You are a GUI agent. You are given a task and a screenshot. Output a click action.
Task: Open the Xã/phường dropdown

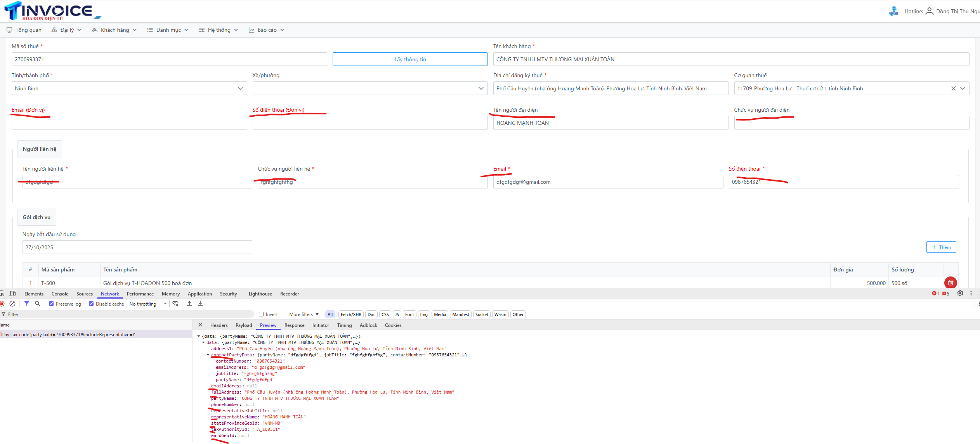tap(370, 88)
